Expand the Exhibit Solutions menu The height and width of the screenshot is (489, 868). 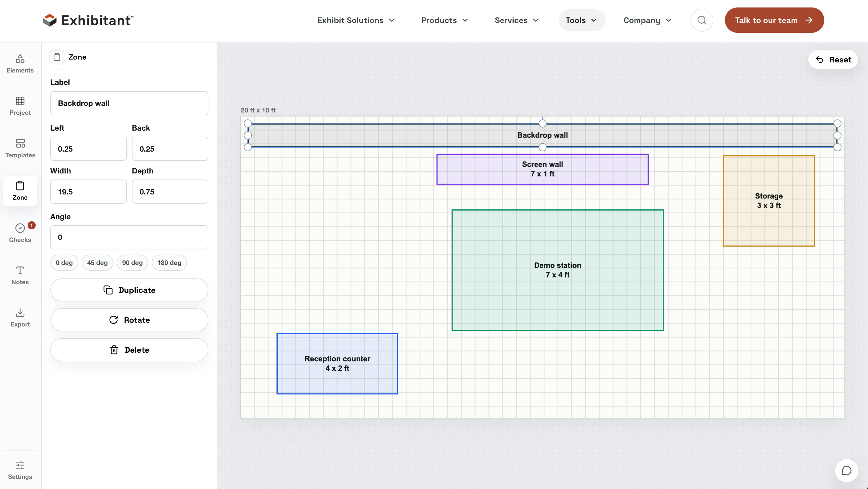(356, 20)
